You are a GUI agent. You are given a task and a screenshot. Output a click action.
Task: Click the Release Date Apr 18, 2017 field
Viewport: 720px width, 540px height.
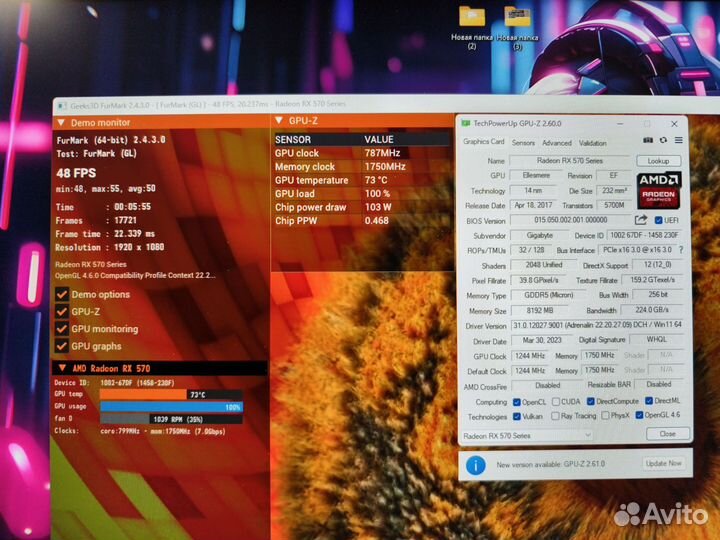533,205
